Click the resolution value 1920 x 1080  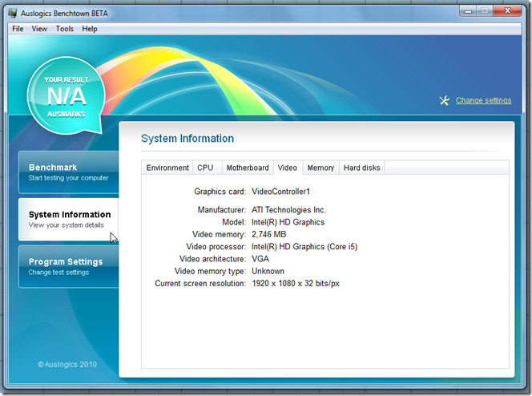point(296,283)
